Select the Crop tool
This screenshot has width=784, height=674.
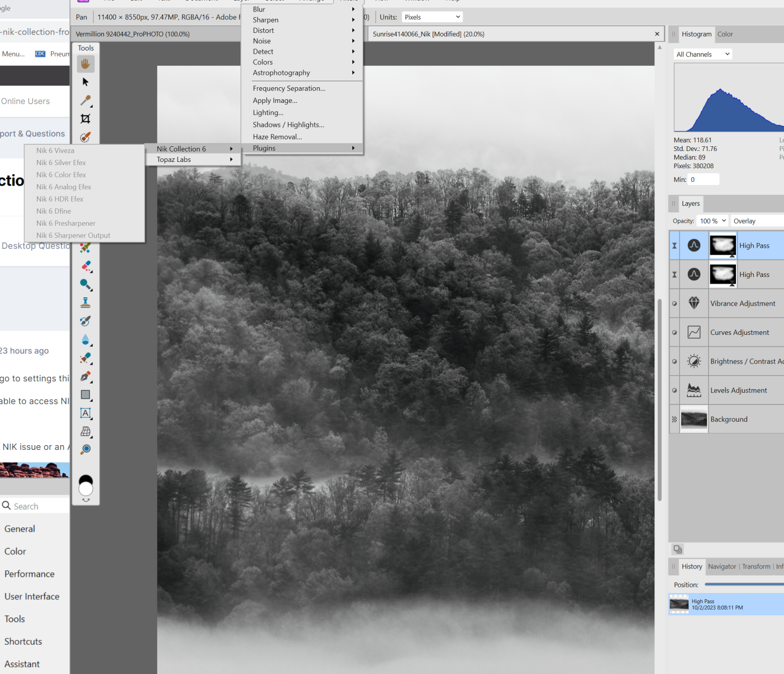pos(85,119)
